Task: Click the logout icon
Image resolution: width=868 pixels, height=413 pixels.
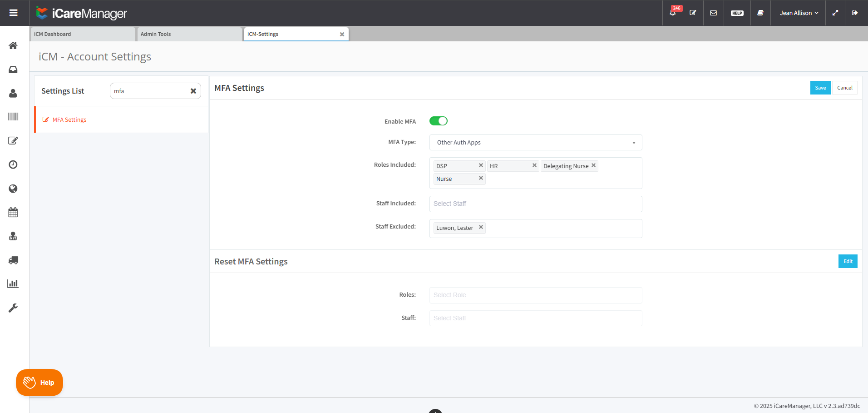Action: pos(855,13)
